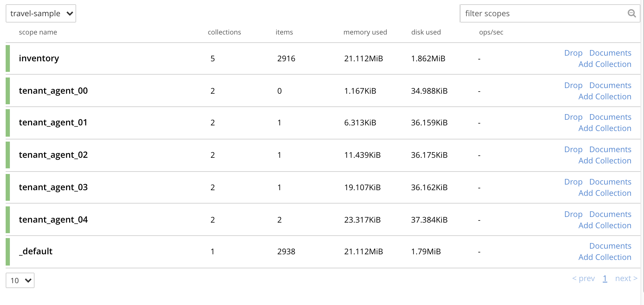The width and height of the screenshot is (644, 305).
Task: Add Collection to tenant_agent_02 scope
Action: [604, 161]
